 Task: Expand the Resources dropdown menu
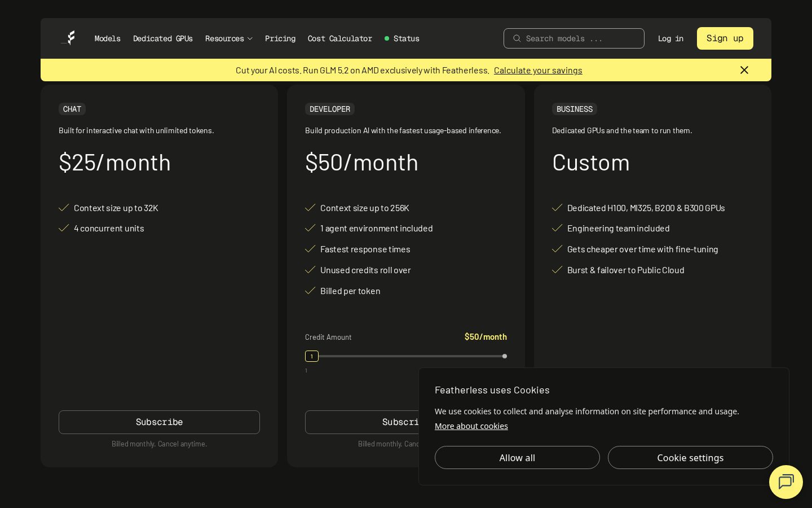click(229, 38)
